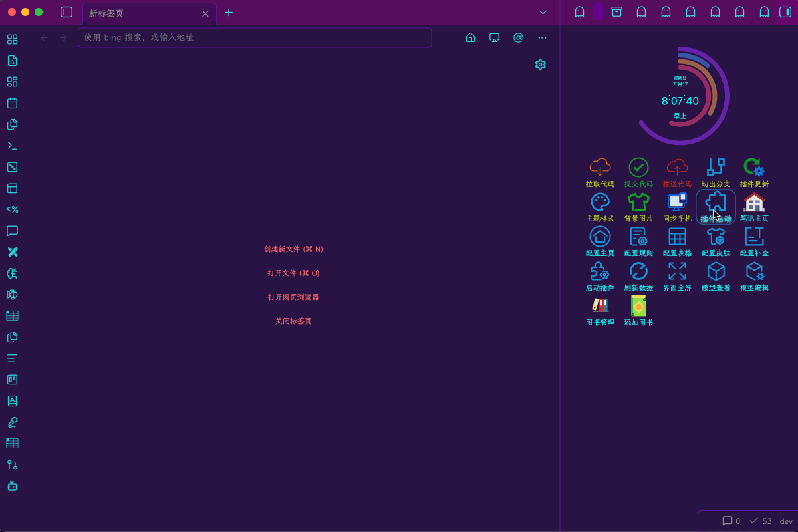Click the letter-A book ribbon icon
The height and width of the screenshot is (532, 798).
[x=12, y=401]
